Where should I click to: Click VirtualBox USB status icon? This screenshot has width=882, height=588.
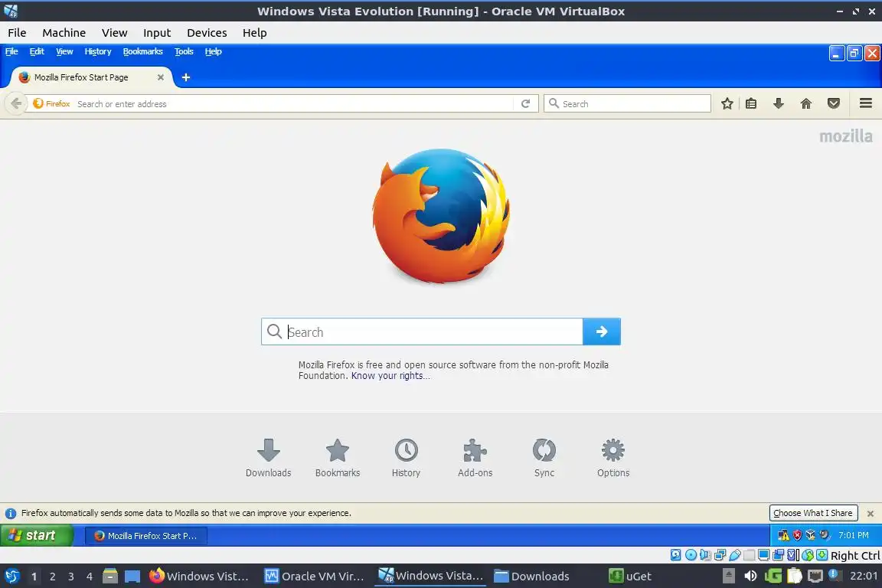coord(735,555)
